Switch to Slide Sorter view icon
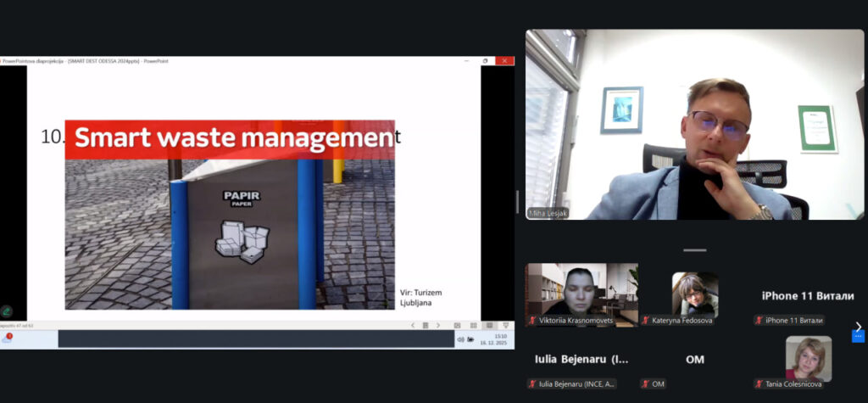The width and height of the screenshot is (868, 403). pos(473,325)
